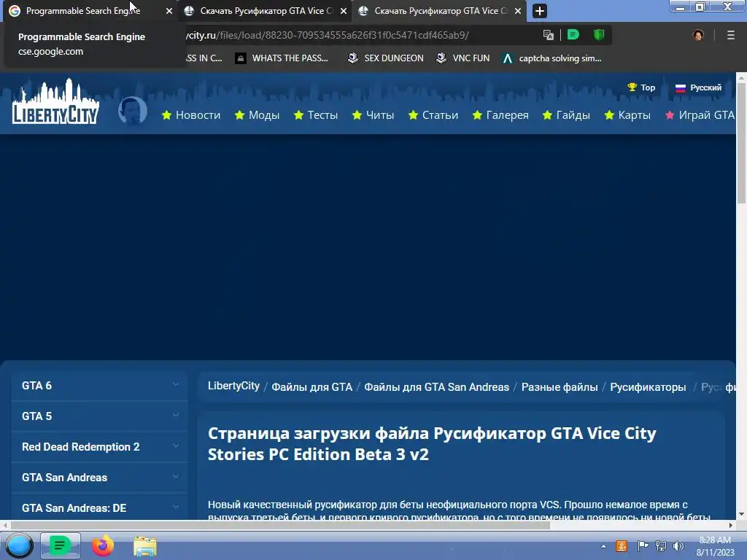The image size is (747, 560).
Task: Click the Java update tray icon
Action: 622,546
